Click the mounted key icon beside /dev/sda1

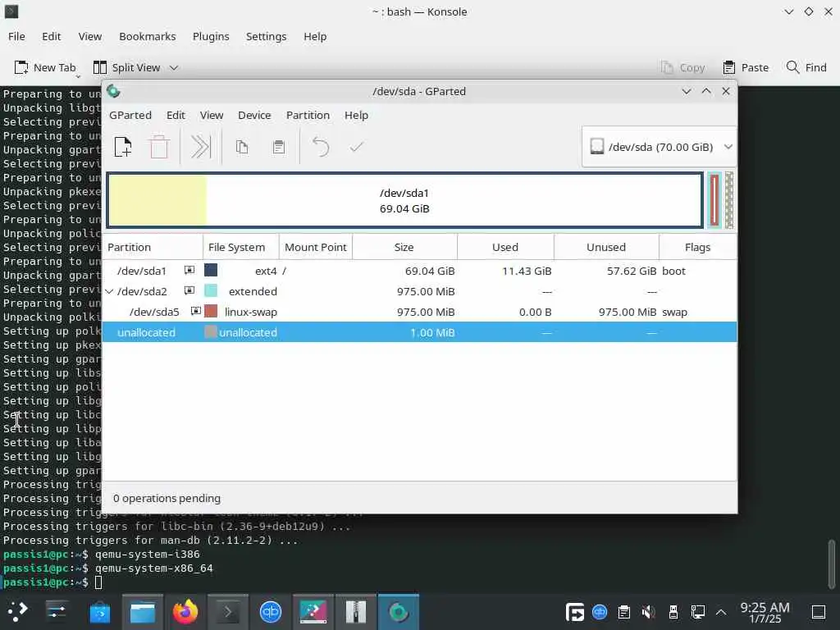point(189,270)
